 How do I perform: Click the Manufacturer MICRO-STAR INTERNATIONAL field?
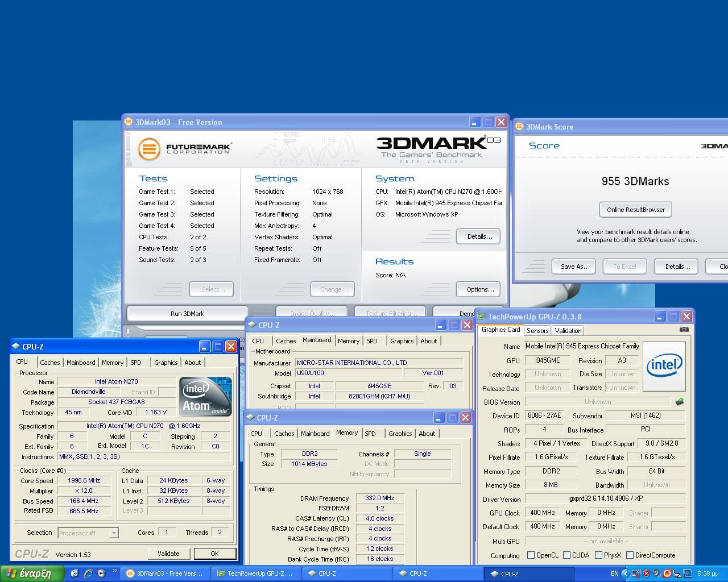click(x=379, y=363)
